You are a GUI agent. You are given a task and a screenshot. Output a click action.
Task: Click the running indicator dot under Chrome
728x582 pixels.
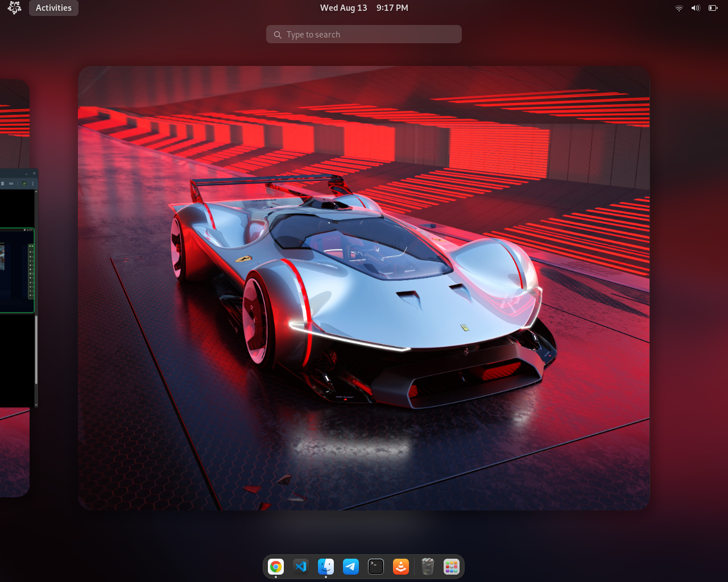tap(275, 576)
